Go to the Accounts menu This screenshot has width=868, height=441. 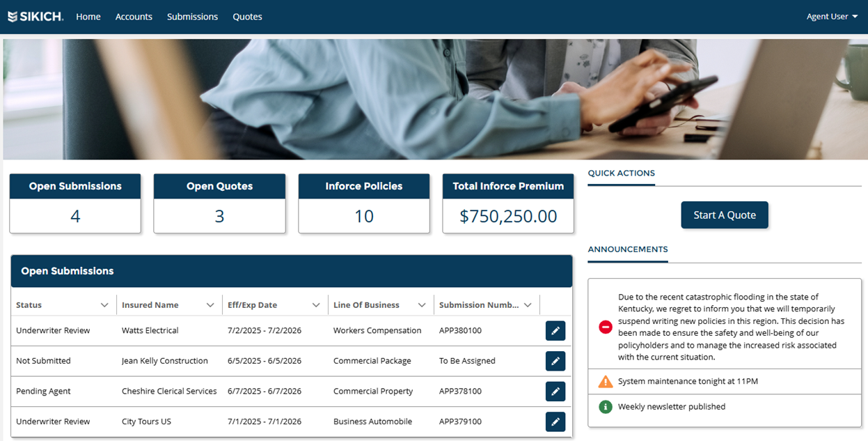(x=134, y=17)
